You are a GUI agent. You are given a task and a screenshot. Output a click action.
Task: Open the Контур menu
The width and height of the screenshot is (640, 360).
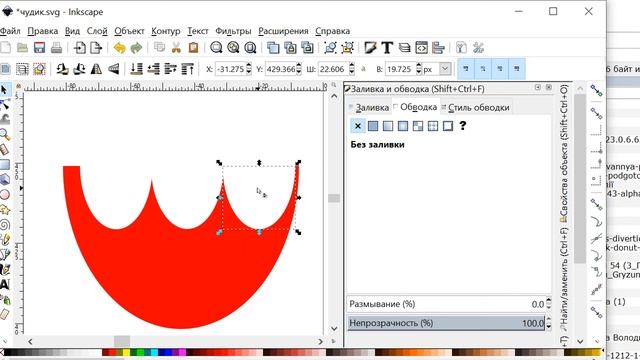165,31
